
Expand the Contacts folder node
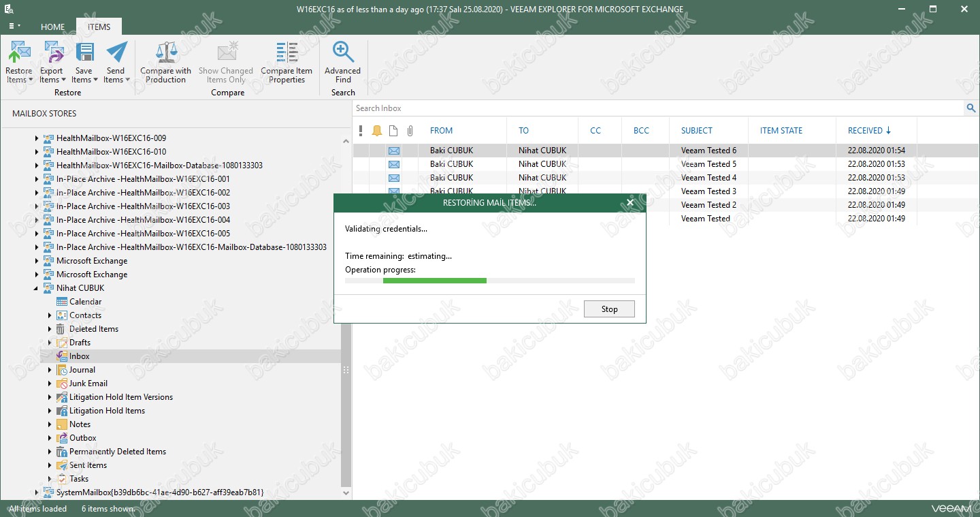tap(50, 315)
